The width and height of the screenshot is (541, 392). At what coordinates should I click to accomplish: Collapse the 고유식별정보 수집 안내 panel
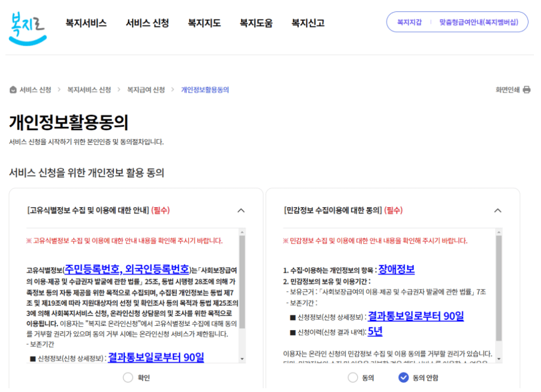click(241, 211)
